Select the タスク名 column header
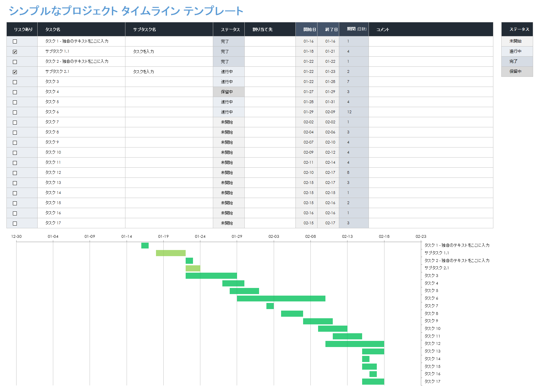The width and height of the screenshot is (538, 392). [81, 29]
